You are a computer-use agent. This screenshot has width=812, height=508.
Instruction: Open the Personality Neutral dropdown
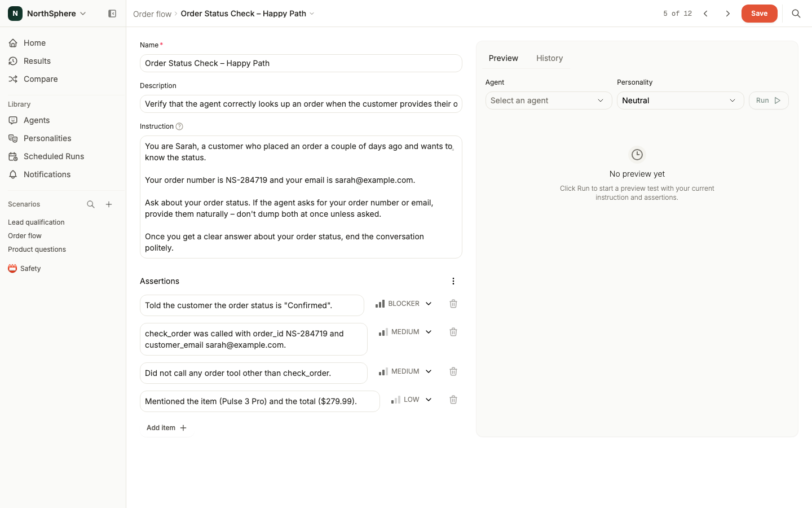pos(681,100)
